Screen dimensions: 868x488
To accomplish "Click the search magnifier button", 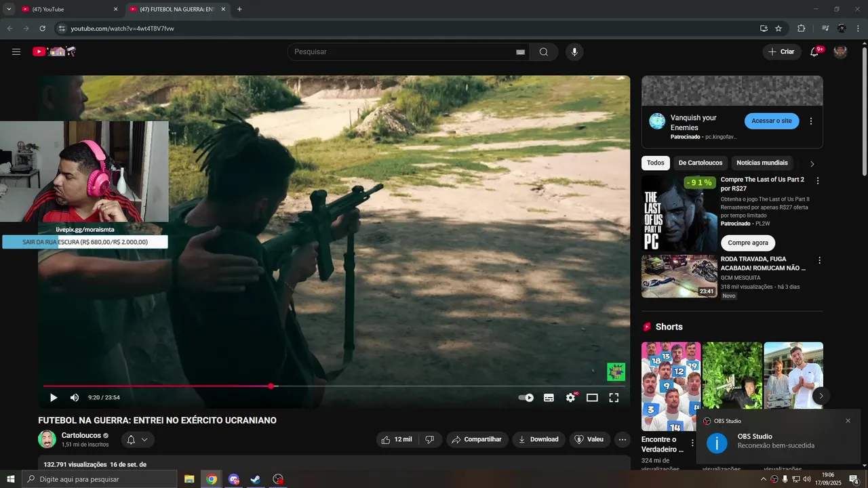I will (x=544, y=52).
